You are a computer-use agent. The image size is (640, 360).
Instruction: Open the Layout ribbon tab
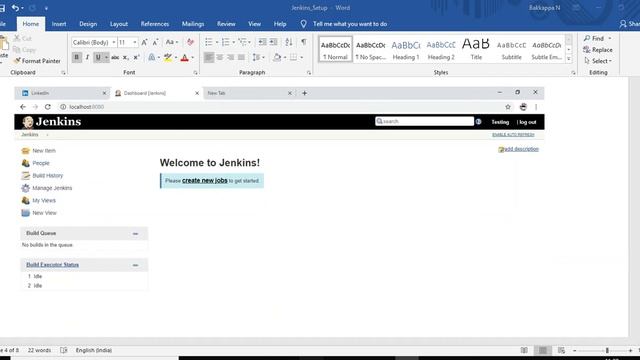119,24
